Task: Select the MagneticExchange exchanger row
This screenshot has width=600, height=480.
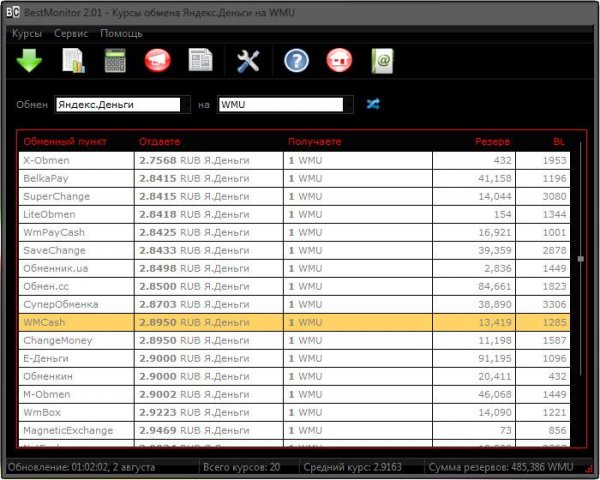Action: click(294, 430)
